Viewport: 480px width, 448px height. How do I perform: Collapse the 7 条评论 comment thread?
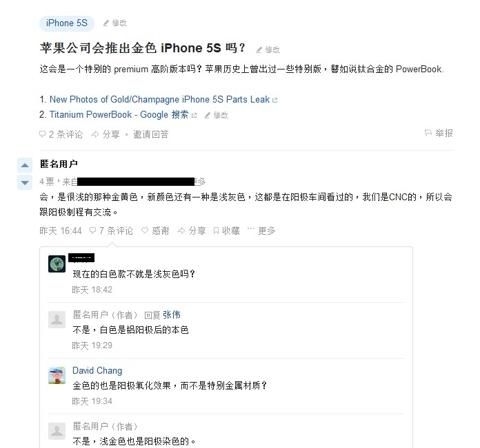click(x=111, y=231)
